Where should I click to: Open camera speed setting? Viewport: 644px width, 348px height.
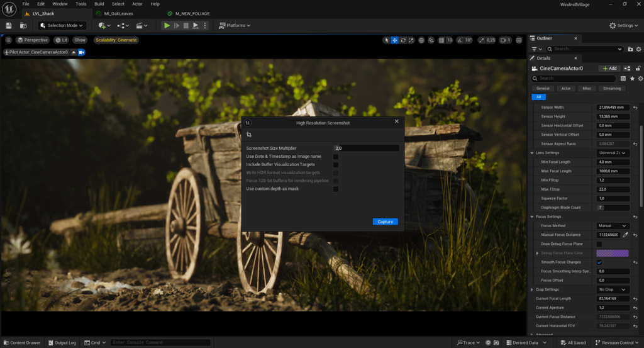pyautogui.click(x=505, y=40)
